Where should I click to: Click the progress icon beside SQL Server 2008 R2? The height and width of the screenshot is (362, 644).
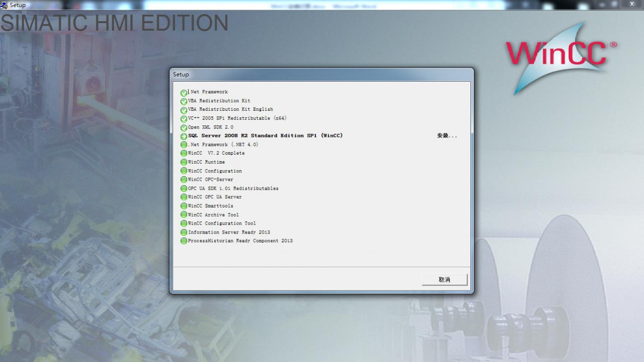tap(184, 136)
